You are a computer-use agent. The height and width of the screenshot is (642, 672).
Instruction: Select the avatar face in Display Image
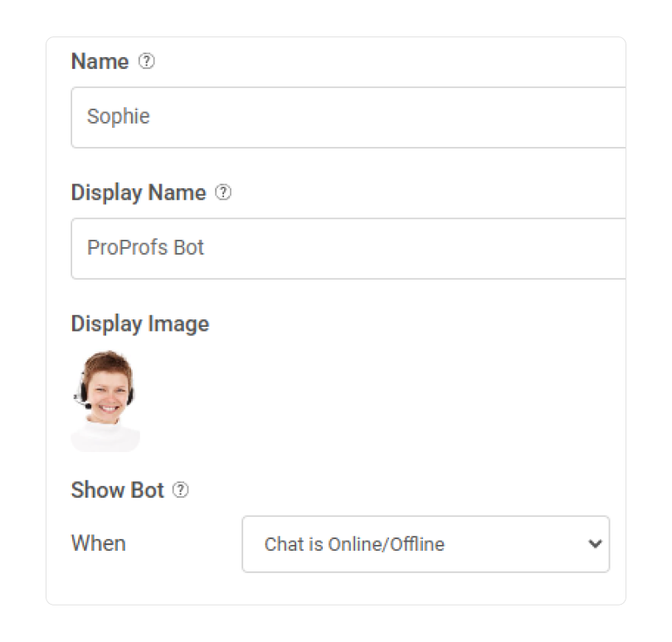click(108, 392)
